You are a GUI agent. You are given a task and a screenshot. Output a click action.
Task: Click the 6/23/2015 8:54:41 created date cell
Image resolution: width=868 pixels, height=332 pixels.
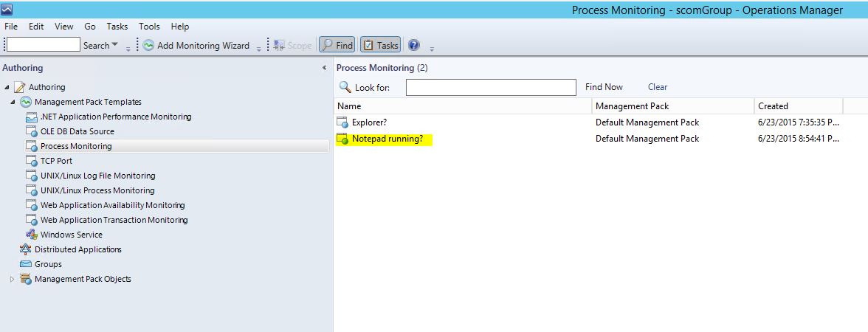(x=799, y=139)
